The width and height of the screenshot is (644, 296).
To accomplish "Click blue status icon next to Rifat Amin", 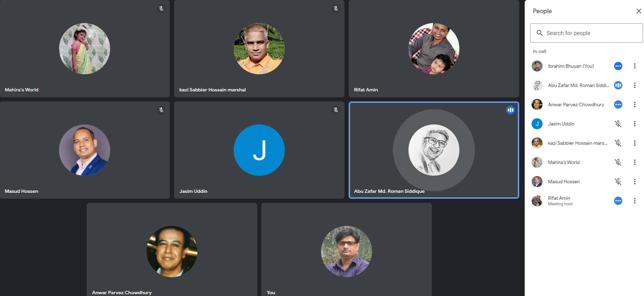I will 618,201.
